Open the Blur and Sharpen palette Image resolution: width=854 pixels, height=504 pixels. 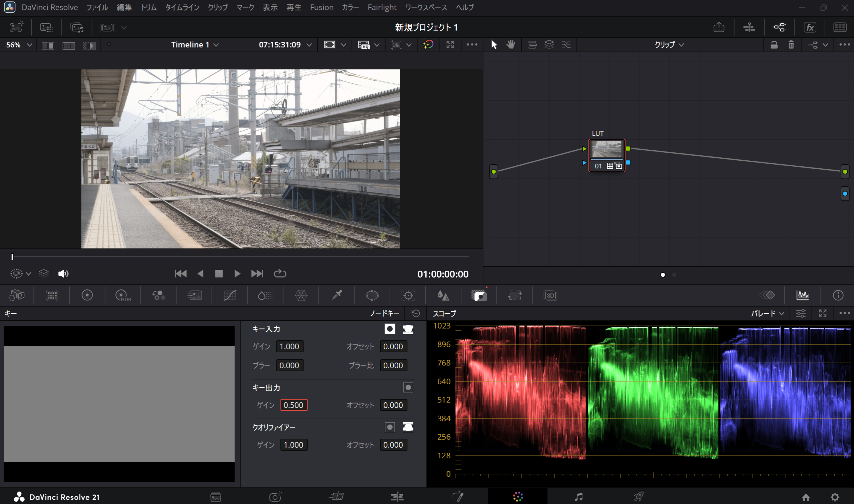[x=443, y=295]
